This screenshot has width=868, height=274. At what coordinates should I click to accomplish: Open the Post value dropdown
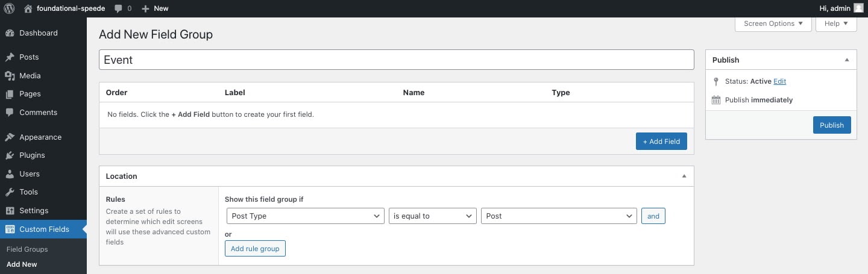coord(558,216)
